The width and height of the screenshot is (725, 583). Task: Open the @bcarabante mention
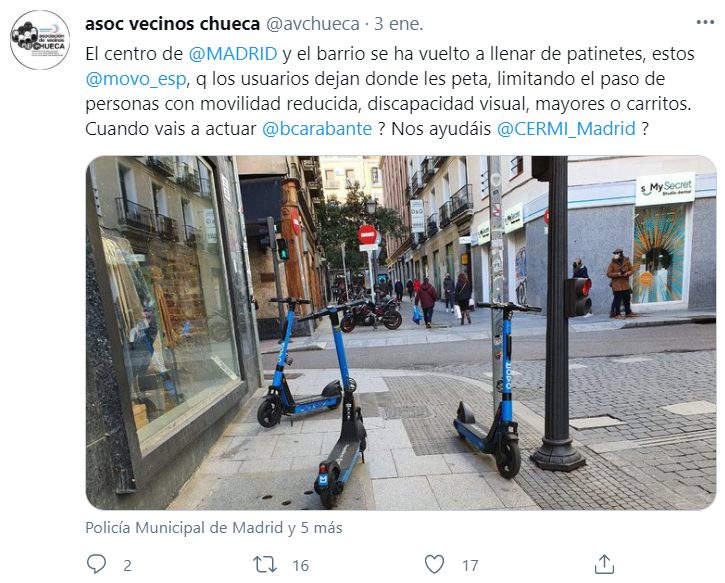click(317, 129)
